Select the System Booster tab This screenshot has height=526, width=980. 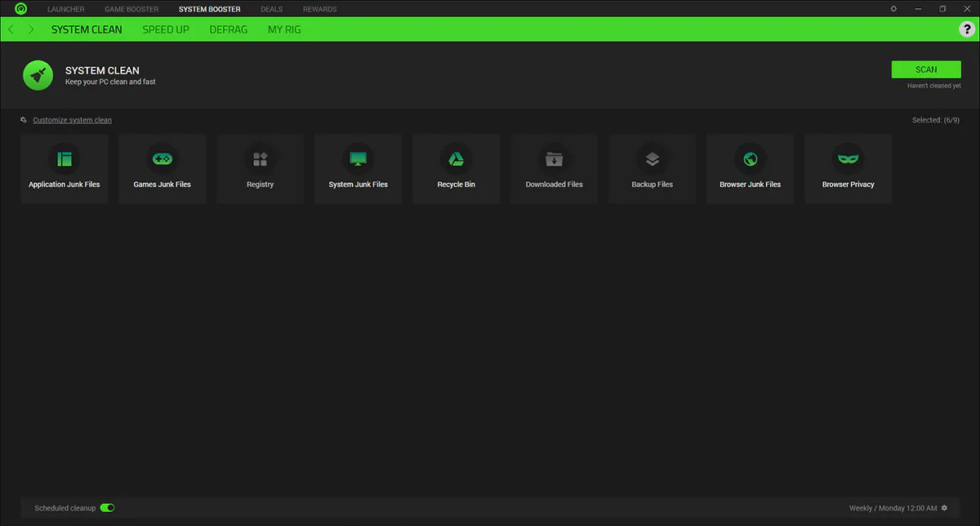click(210, 9)
